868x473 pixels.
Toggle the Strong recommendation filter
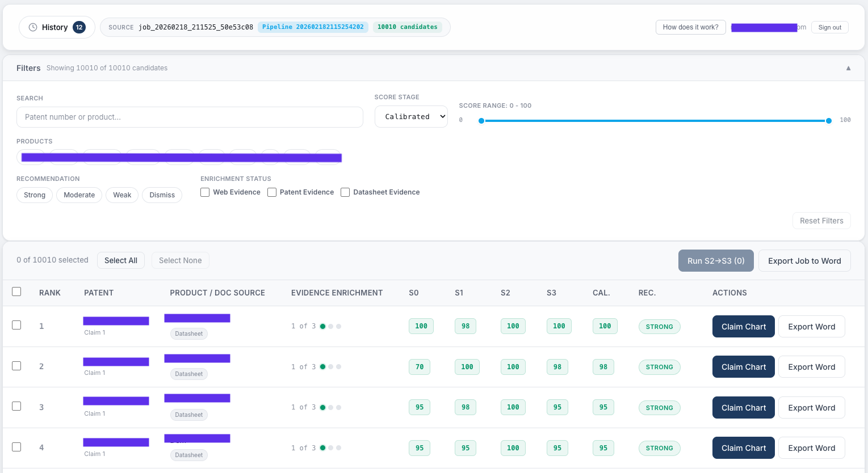pos(34,195)
